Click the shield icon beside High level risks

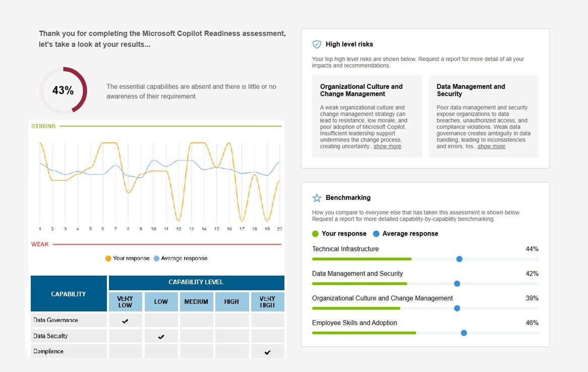(x=317, y=44)
